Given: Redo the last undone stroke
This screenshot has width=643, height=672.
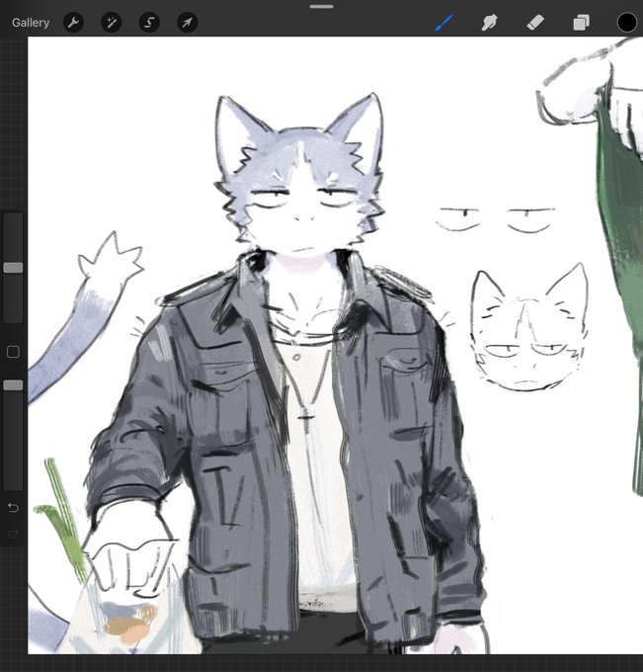Looking at the screenshot, I should tap(13, 534).
